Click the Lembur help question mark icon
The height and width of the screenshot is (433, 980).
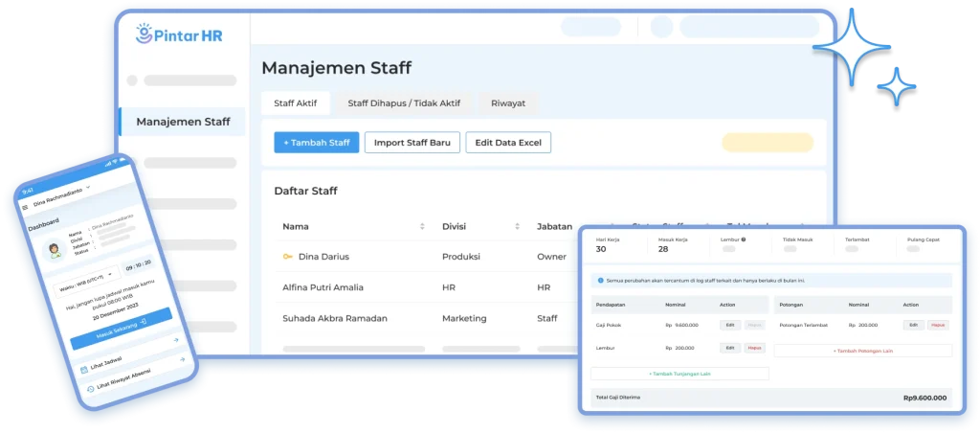point(744,239)
